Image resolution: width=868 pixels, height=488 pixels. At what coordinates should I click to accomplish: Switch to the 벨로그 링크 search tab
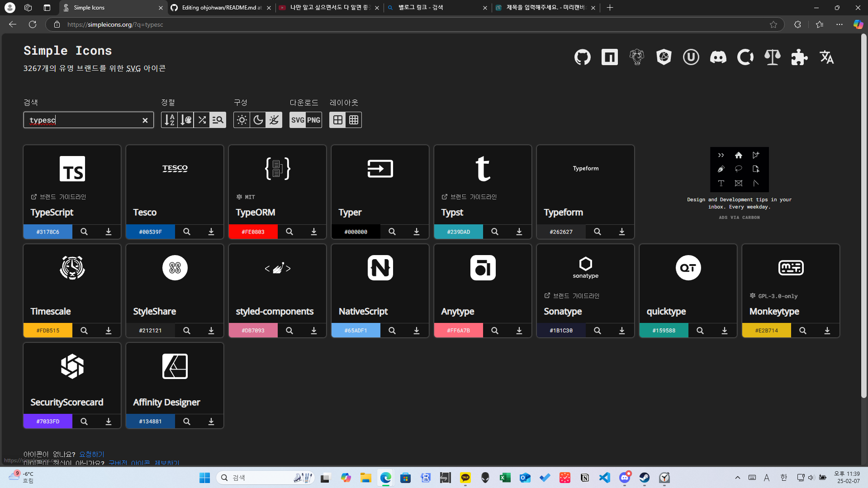[x=436, y=8]
